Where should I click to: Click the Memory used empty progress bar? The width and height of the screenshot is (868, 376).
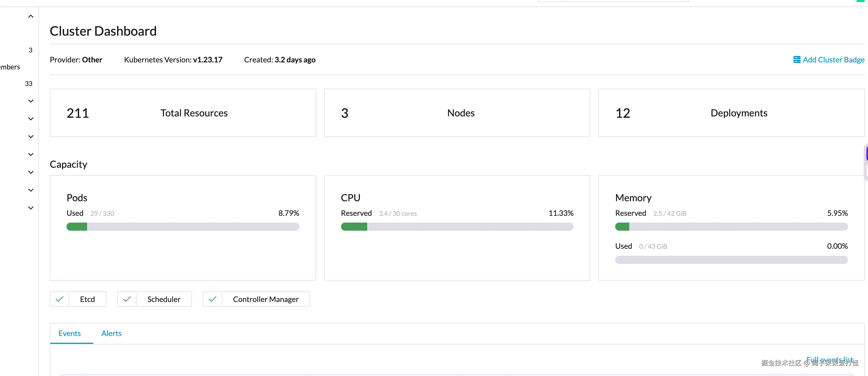(731, 260)
